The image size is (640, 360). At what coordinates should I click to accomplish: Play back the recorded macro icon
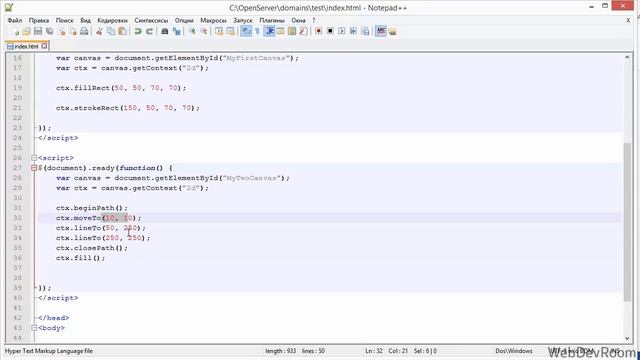point(342,31)
